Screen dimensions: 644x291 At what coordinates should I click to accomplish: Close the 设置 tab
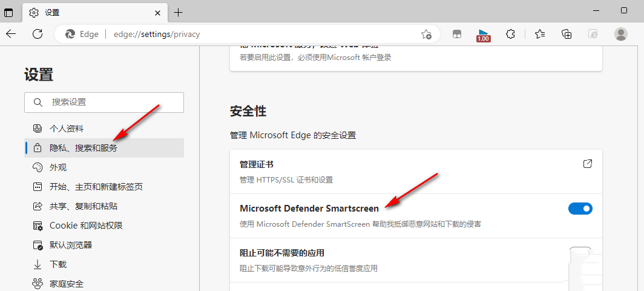coord(157,13)
